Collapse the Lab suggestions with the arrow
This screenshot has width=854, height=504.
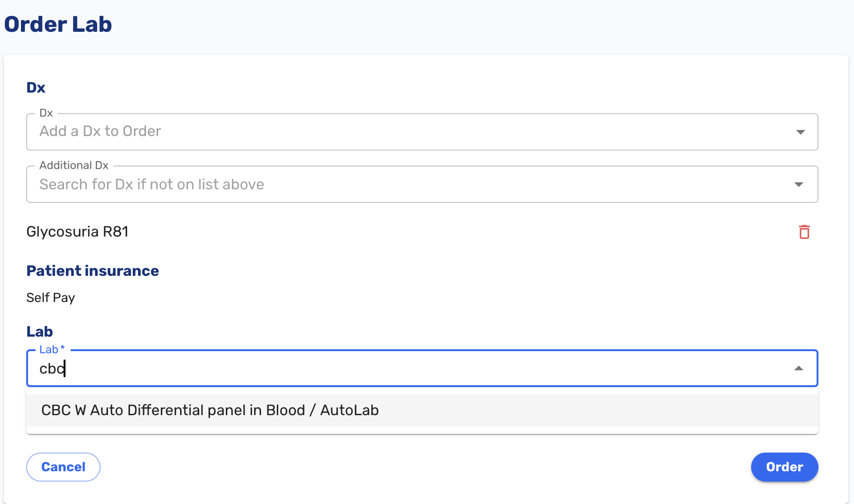click(x=799, y=368)
